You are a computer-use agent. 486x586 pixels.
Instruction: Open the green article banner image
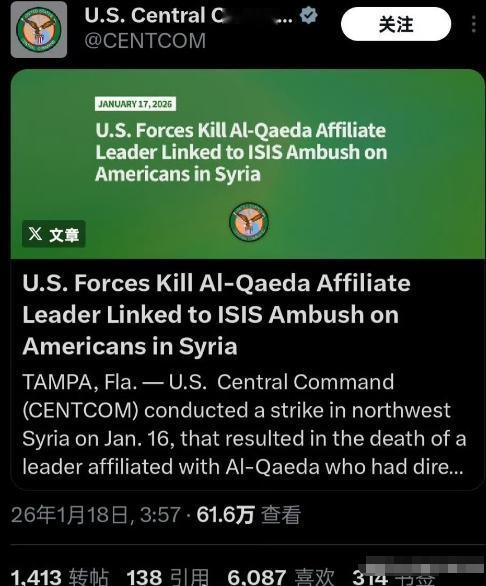tap(248, 164)
